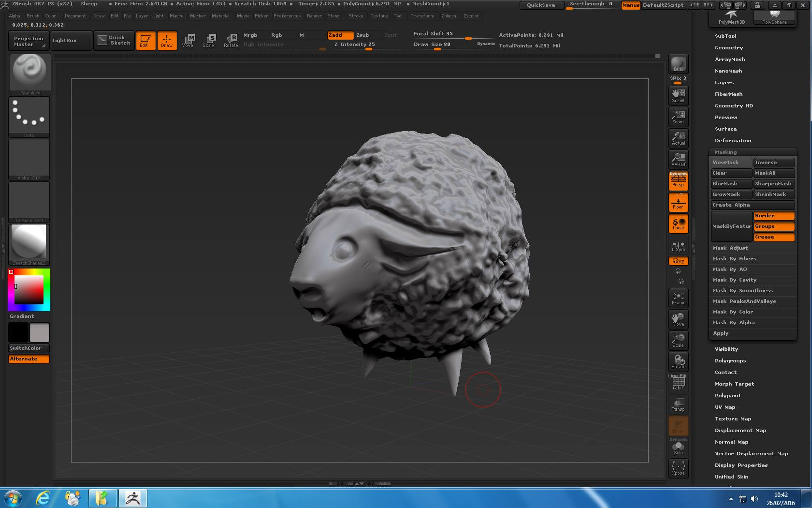
Task: Expand the Geometry section
Action: 729,48
